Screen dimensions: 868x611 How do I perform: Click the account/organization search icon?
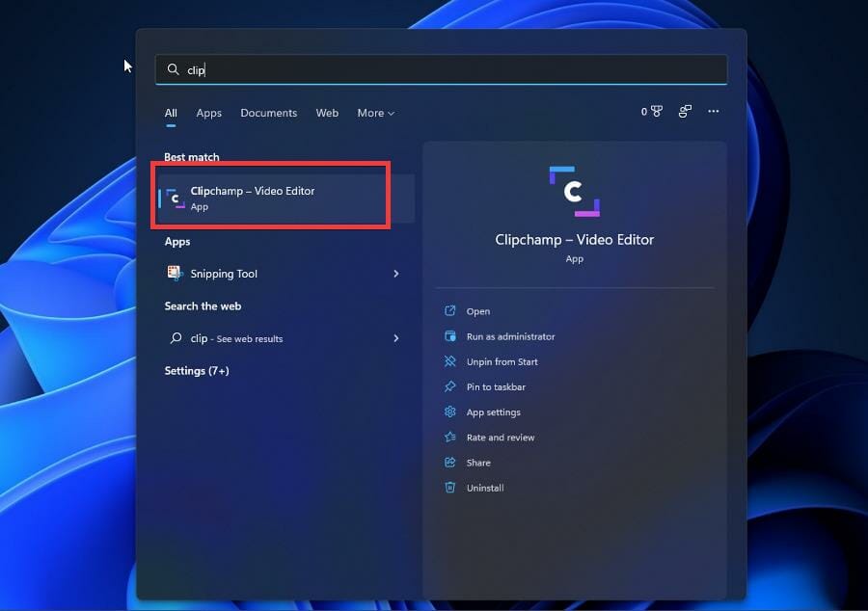click(x=685, y=112)
